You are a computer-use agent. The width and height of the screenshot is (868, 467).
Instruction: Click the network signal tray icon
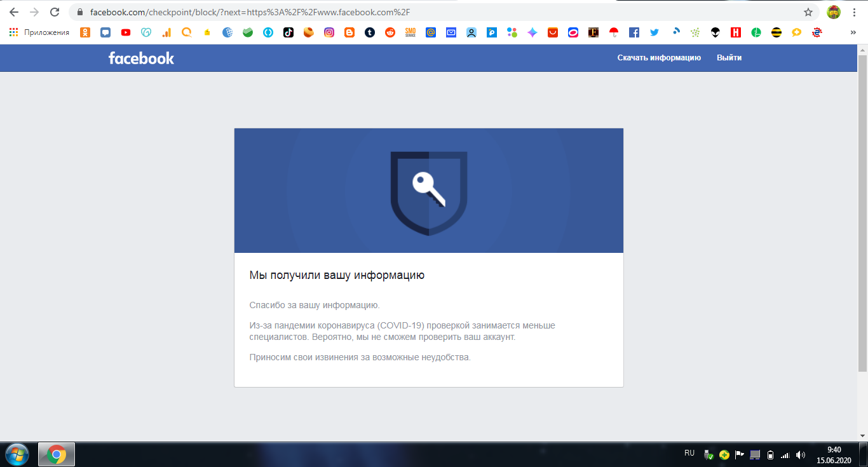pos(785,455)
